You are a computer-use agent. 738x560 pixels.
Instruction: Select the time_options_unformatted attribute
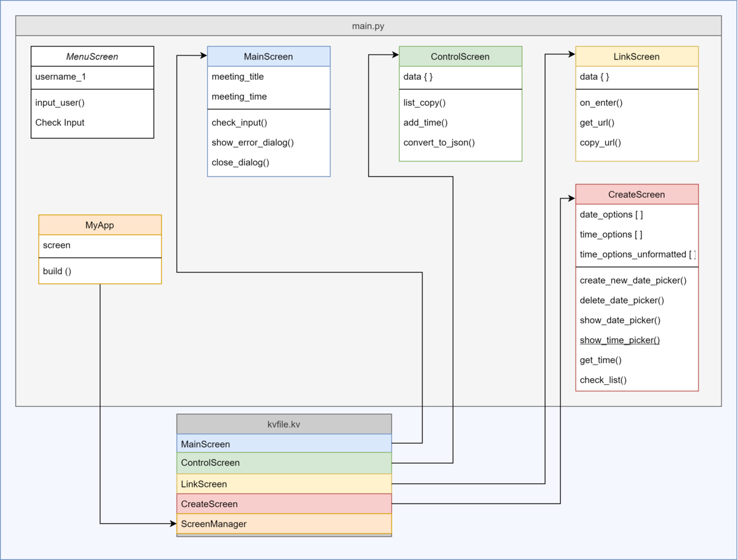[x=633, y=254]
